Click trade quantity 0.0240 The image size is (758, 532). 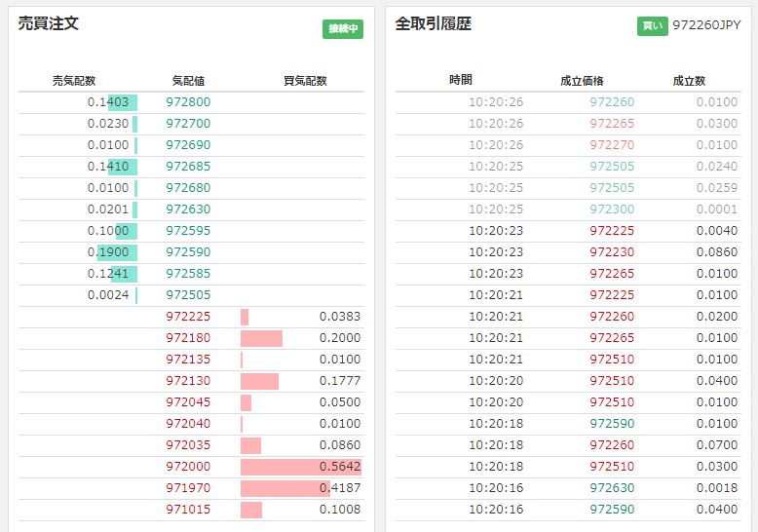click(x=717, y=167)
